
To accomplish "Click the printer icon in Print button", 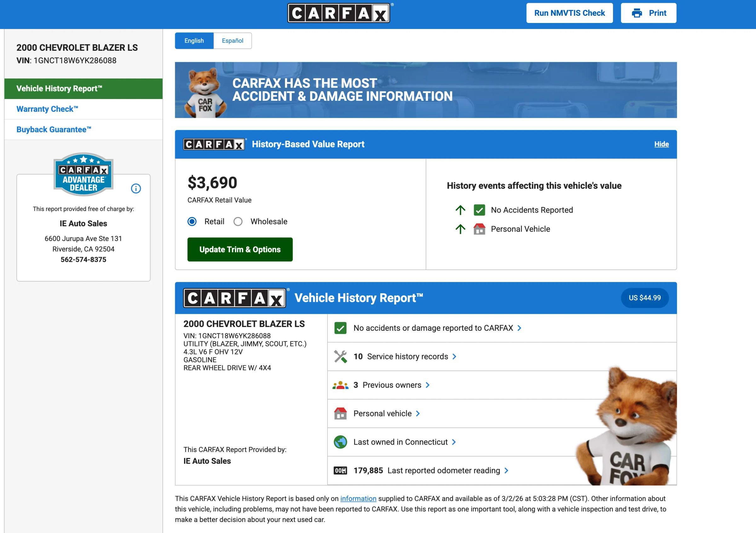I will [x=637, y=13].
